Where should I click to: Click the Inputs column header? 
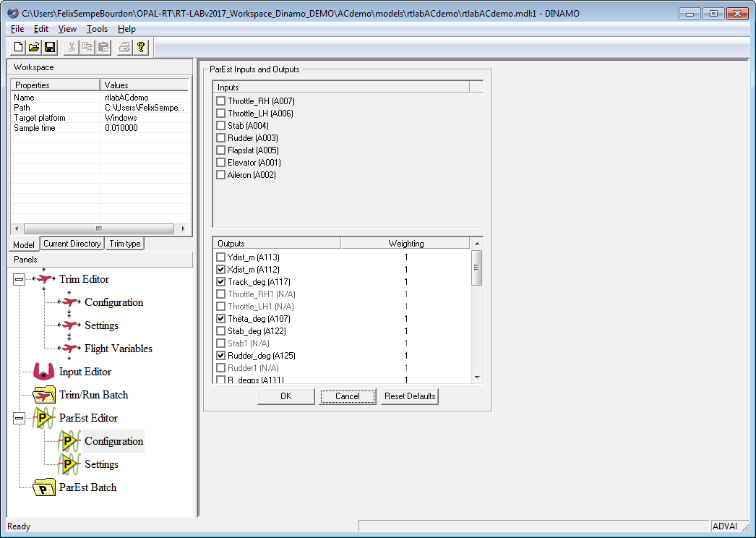(x=341, y=87)
